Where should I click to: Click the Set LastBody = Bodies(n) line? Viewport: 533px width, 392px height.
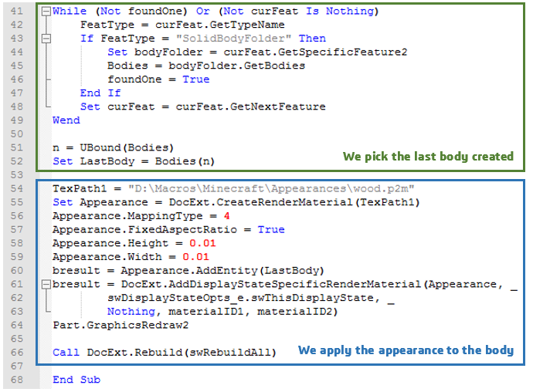pos(133,161)
